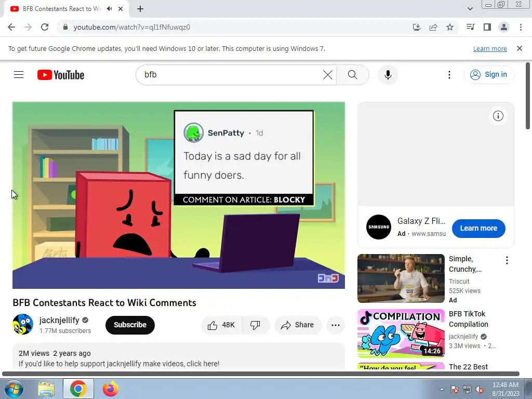The image size is (532, 399).
Task: Dismiss the Chrome update notification bar
Action: tap(520, 48)
